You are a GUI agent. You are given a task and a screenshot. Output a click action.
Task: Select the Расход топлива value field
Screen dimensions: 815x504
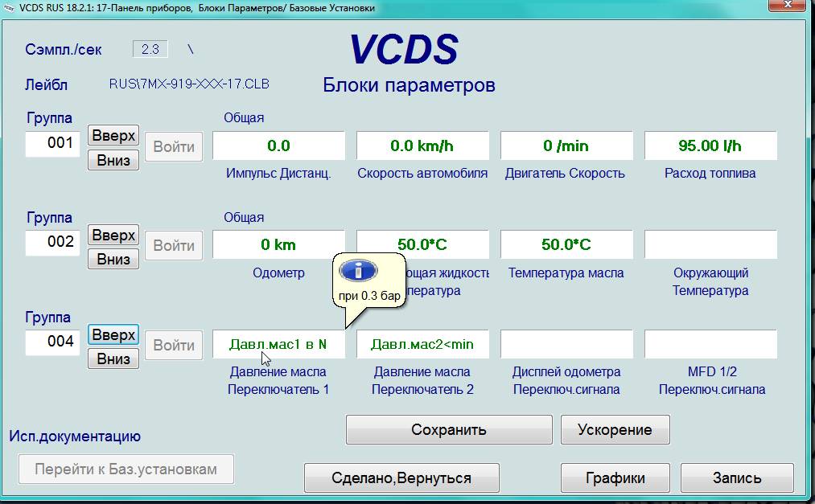pyautogui.click(x=710, y=146)
